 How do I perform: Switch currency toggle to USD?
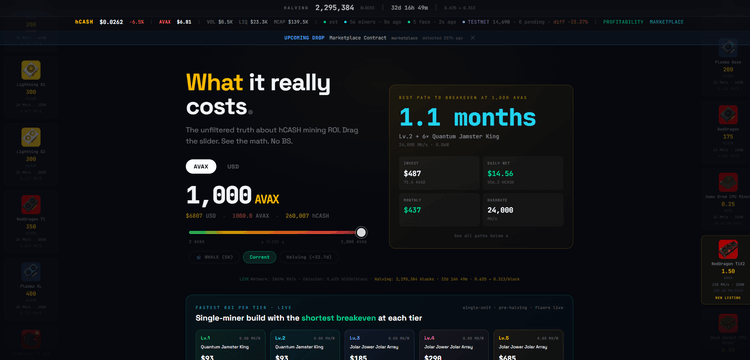[233, 166]
